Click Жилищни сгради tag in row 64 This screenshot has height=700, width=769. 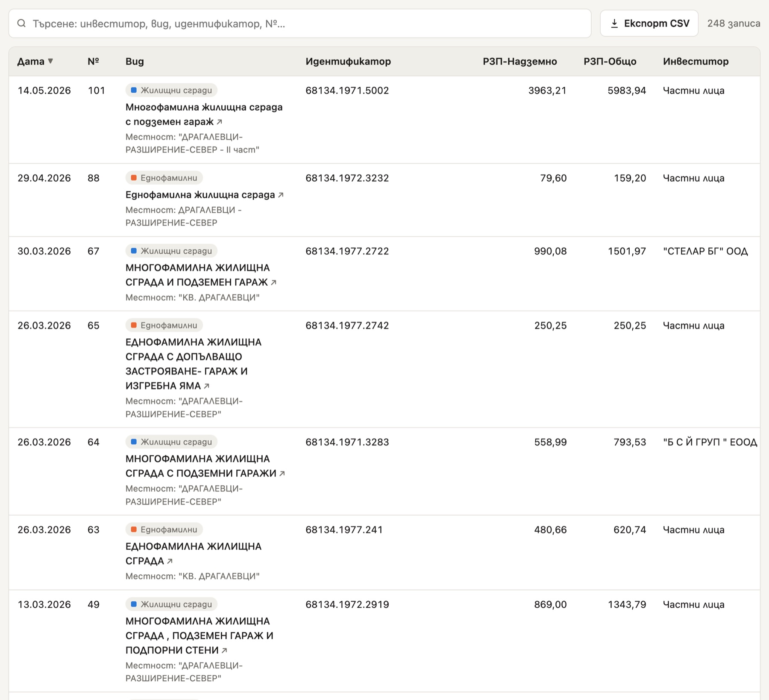coord(171,442)
